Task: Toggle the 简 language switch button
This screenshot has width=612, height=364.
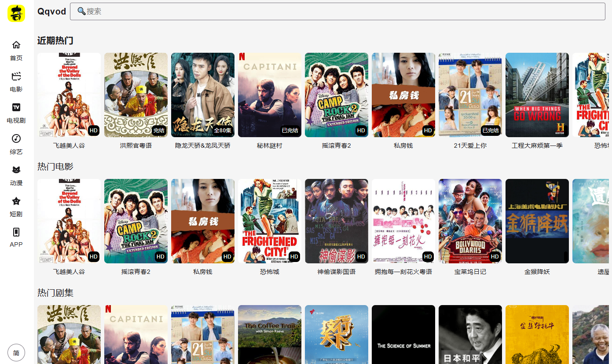Action: 16,353
